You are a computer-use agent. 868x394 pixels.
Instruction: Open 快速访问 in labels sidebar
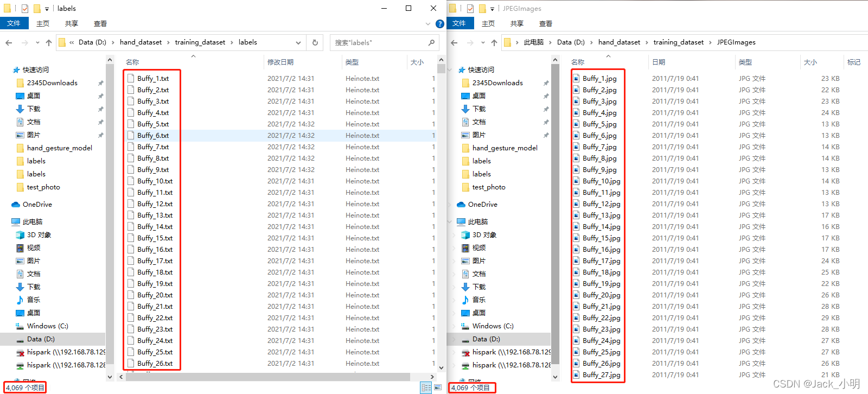coord(35,69)
